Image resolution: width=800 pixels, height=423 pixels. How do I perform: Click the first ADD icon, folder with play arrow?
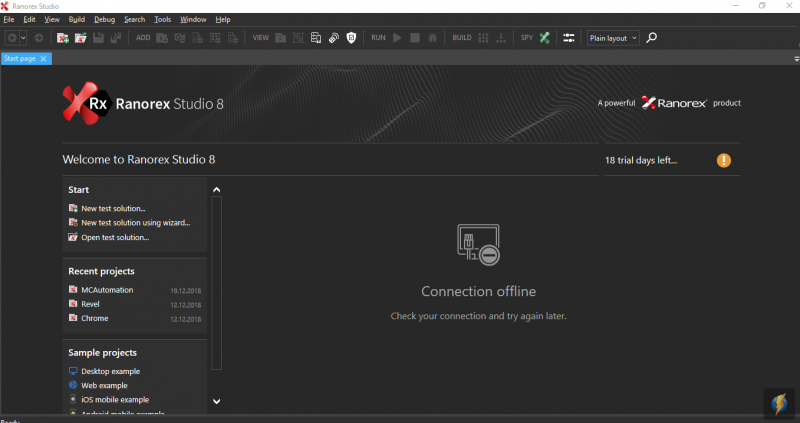click(x=162, y=38)
